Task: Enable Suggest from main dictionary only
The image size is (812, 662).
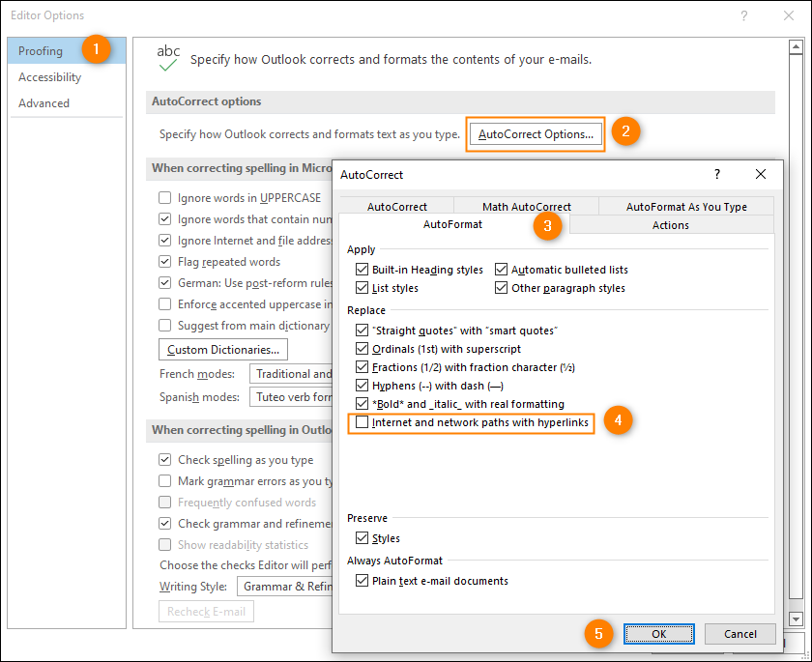Action: pyautogui.click(x=164, y=325)
